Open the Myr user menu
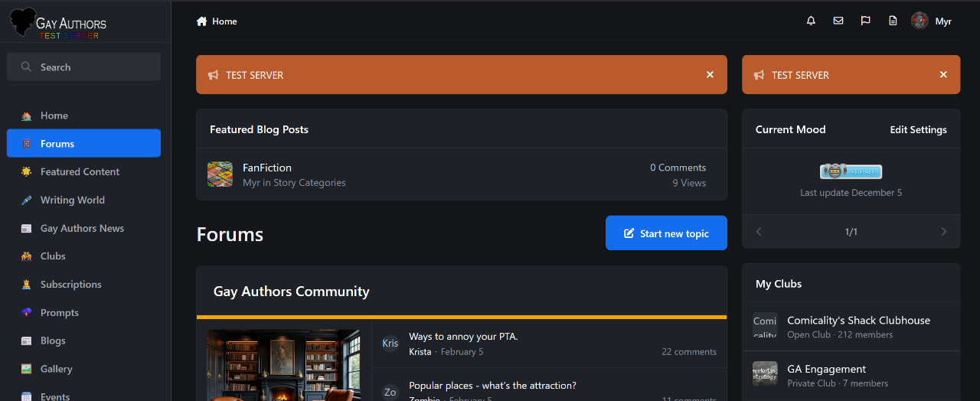The width and height of the screenshot is (980, 401). click(x=943, y=21)
